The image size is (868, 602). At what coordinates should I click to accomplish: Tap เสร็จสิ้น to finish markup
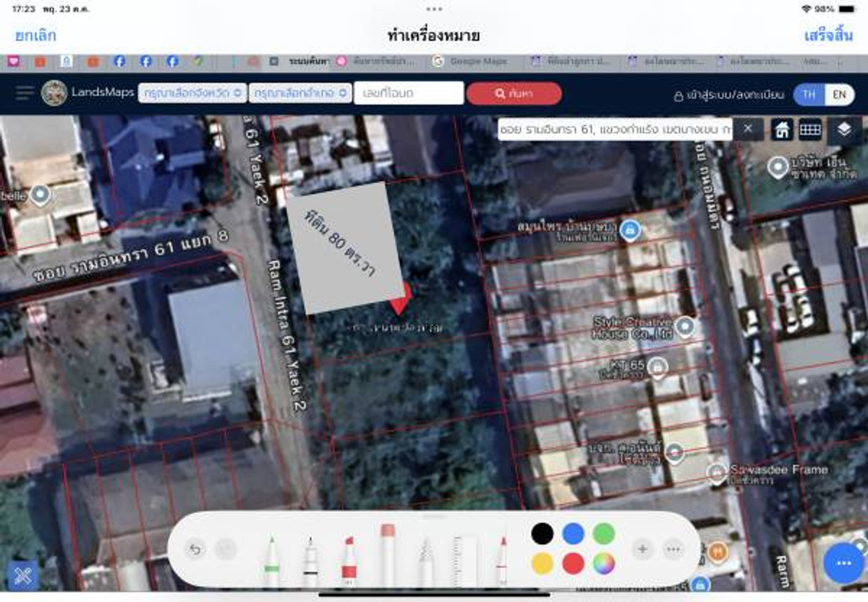pos(828,35)
